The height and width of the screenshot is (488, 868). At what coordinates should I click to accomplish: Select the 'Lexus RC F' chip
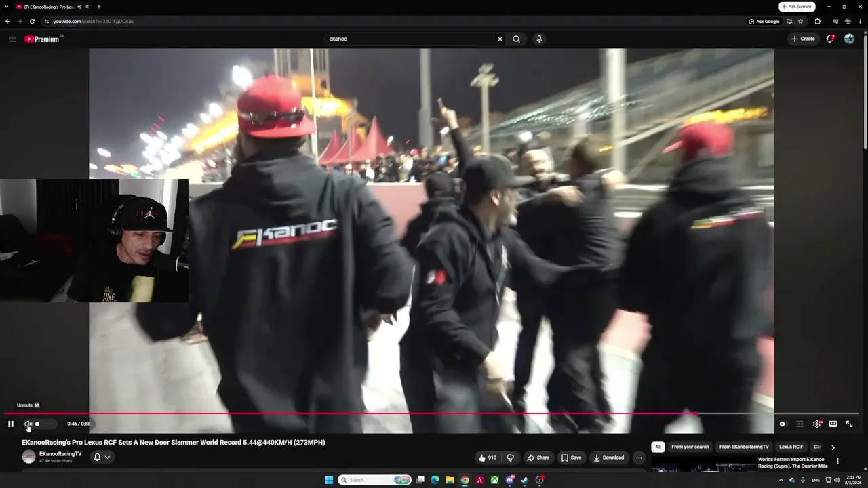pos(791,447)
